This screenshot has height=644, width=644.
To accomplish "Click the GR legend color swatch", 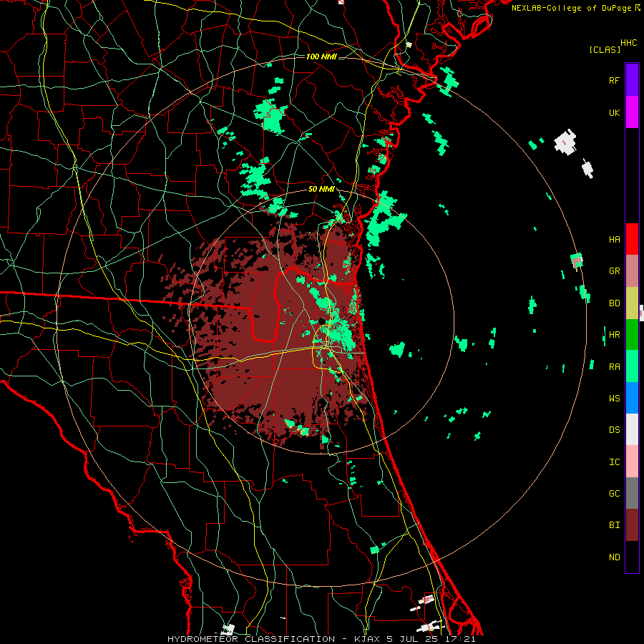I will coord(632,271).
